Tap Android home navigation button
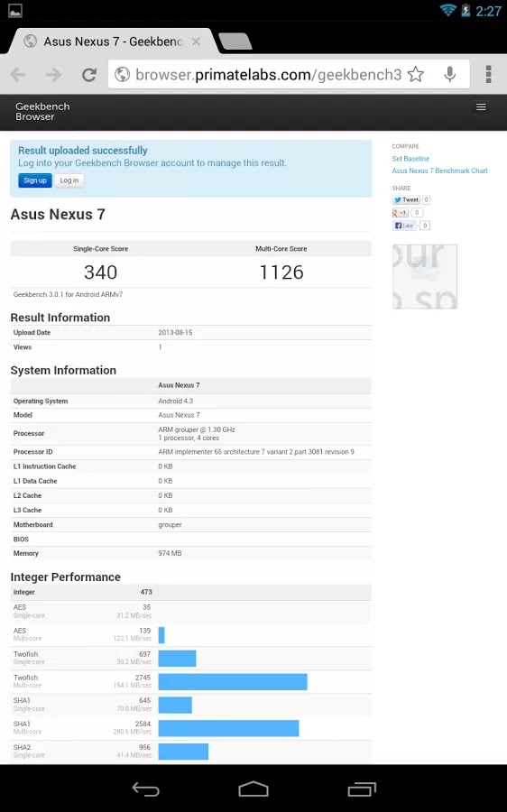 (x=253, y=789)
